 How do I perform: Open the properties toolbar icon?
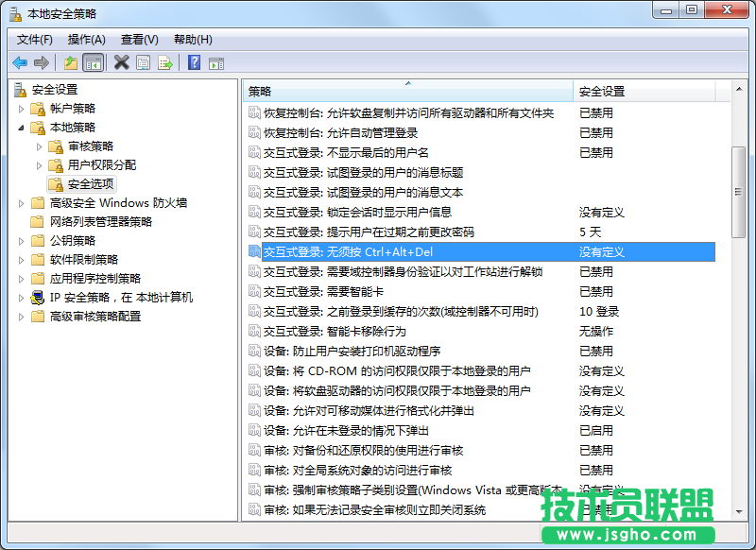coord(143,62)
